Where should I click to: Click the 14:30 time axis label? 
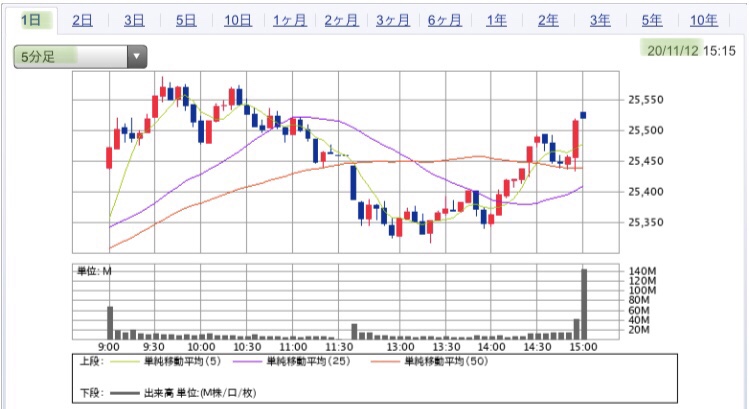click(537, 347)
